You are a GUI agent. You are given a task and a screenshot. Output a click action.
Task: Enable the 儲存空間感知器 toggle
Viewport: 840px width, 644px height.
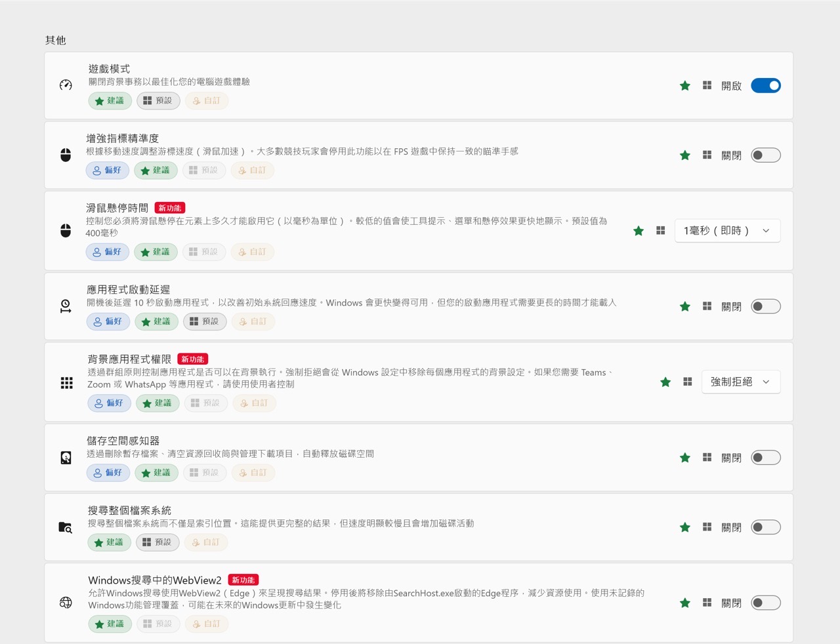tap(766, 458)
